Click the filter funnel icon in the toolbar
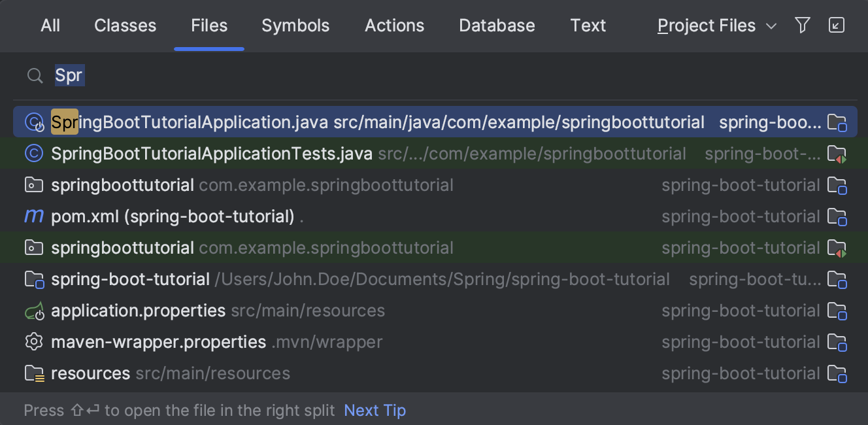868x425 pixels. [x=802, y=25]
